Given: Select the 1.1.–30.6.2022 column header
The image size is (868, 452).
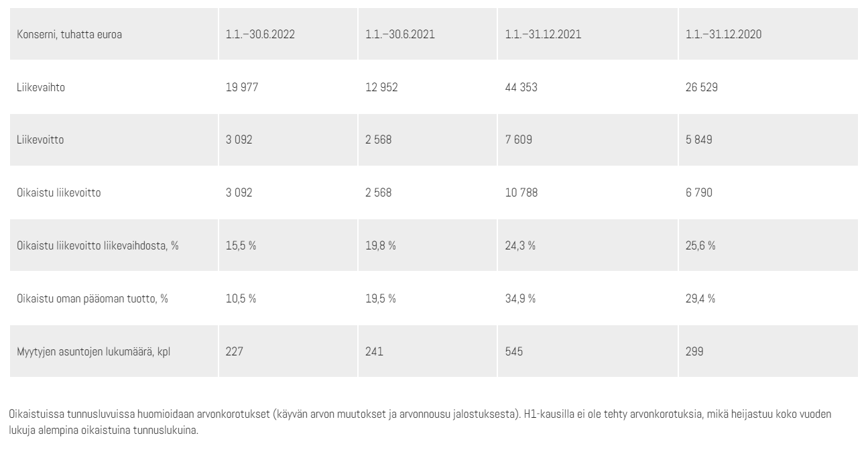Looking at the screenshot, I should pos(261,34).
